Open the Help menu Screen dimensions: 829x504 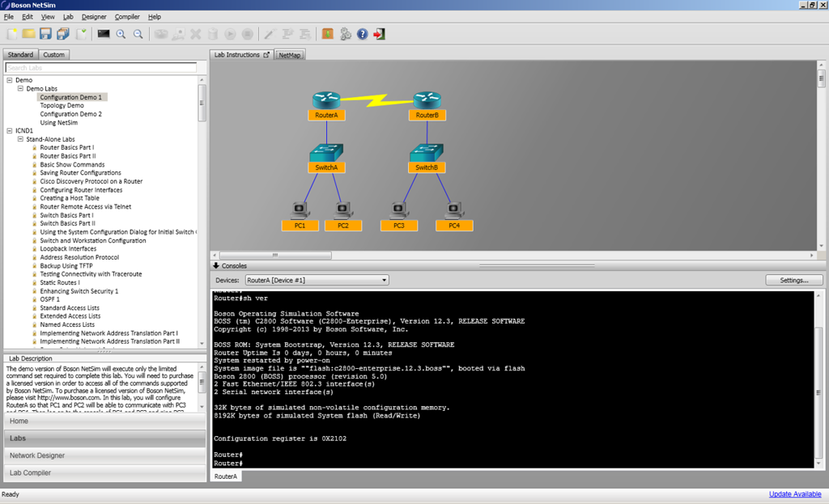point(155,17)
